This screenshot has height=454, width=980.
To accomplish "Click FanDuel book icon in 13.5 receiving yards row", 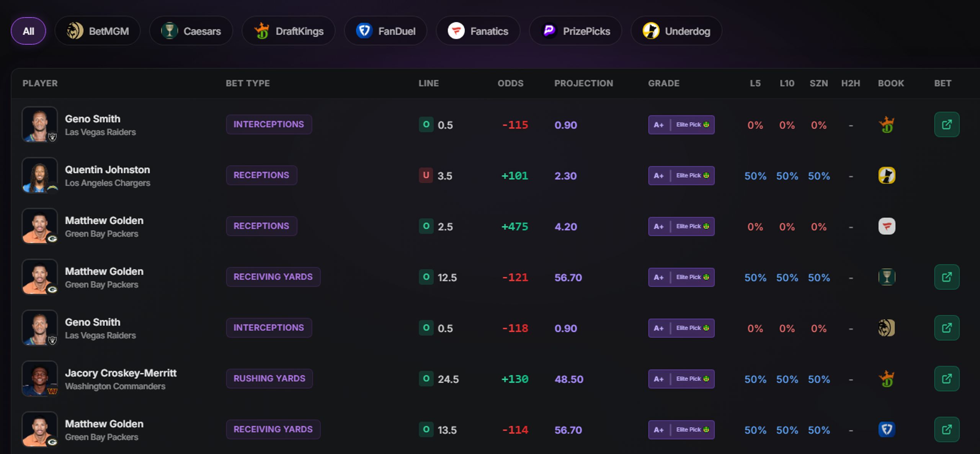I will tap(887, 430).
